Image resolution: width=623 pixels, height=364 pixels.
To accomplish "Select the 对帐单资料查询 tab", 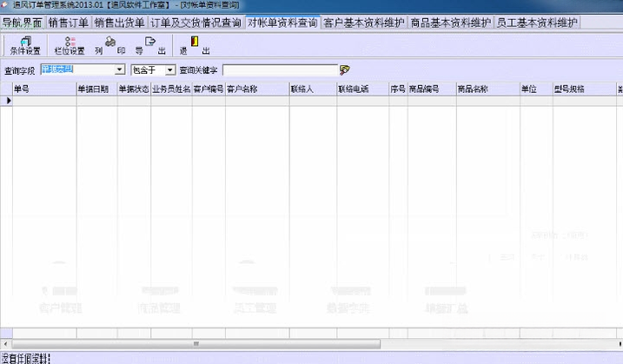I will pos(282,23).
